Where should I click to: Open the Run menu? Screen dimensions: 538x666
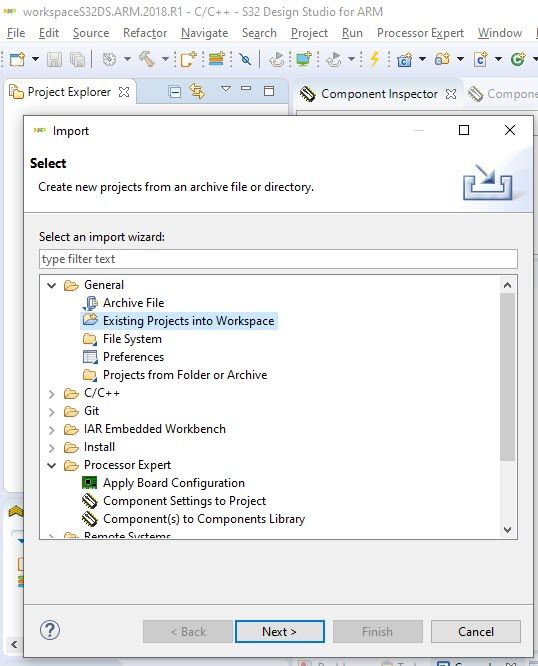click(352, 33)
